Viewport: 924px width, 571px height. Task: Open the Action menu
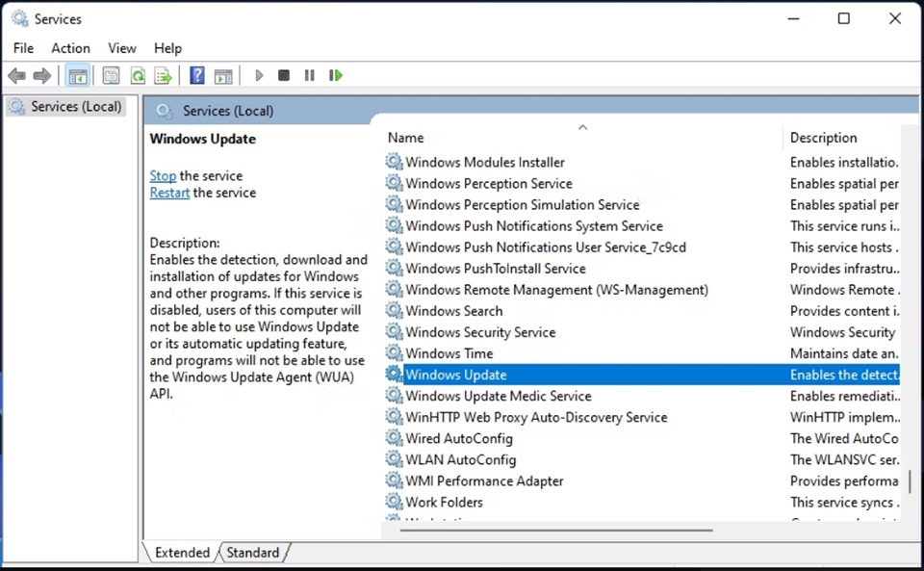pyautogui.click(x=70, y=48)
